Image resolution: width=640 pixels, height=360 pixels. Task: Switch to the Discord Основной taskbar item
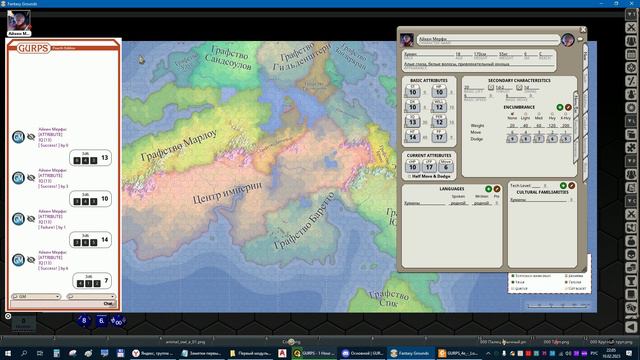(362, 353)
